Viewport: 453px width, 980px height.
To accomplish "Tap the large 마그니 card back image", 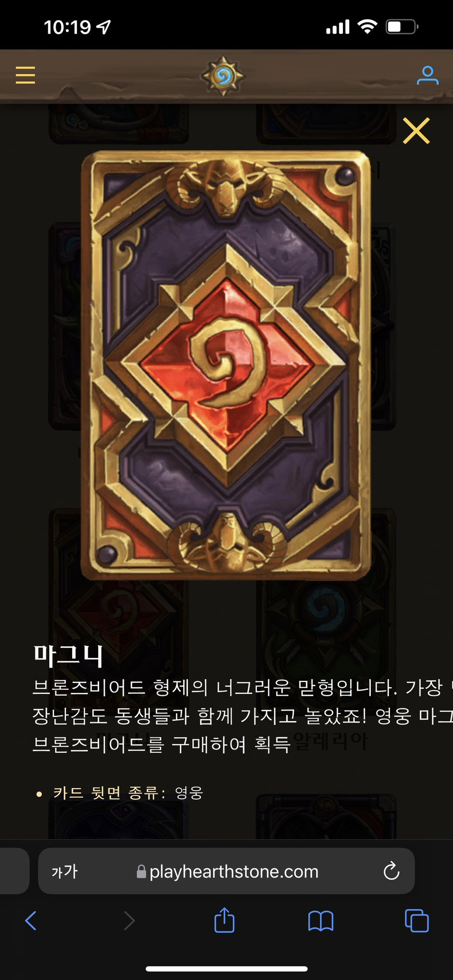I will [226, 365].
